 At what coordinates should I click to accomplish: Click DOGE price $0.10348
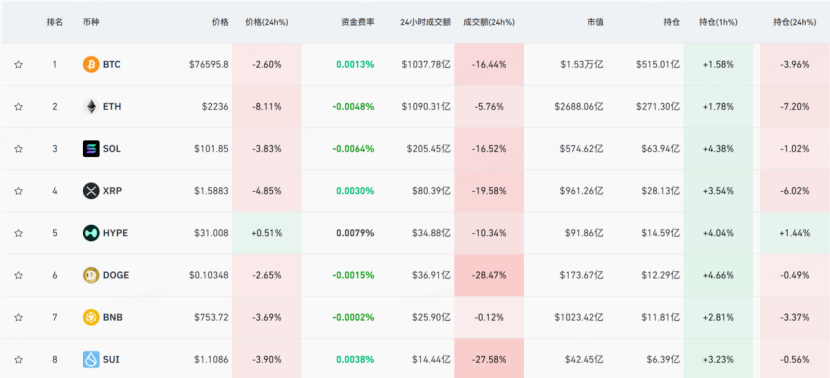[x=209, y=275]
